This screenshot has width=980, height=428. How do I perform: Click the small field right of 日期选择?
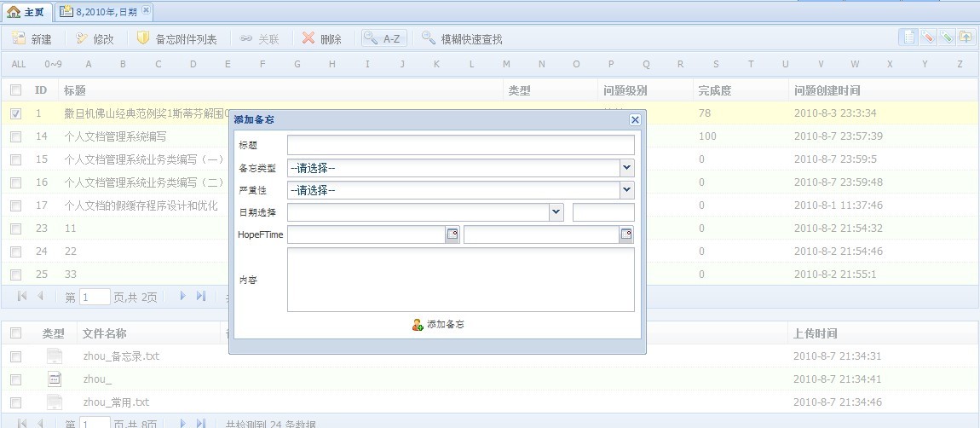point(603,212)
